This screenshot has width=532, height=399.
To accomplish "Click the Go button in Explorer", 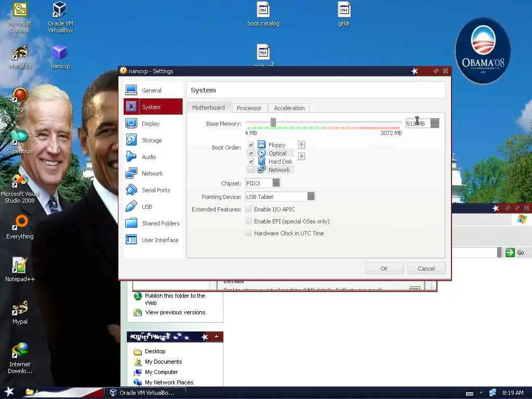I will tap(515, 252).
